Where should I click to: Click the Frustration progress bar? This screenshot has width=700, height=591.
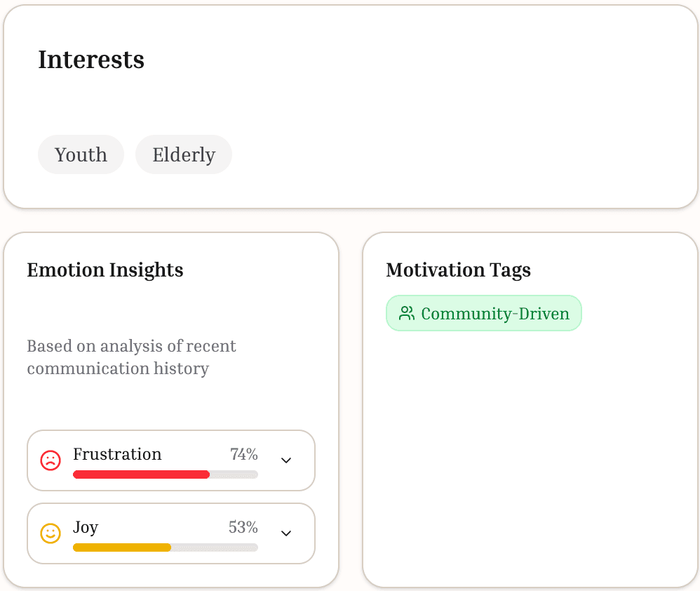coord(165,474)
